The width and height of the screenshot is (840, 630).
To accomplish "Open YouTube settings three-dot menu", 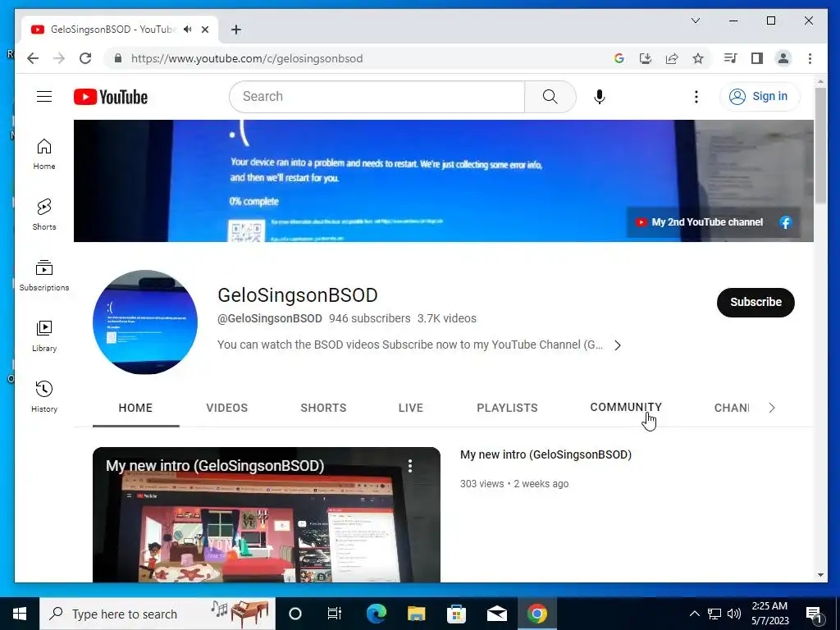I will pos(696,97).
